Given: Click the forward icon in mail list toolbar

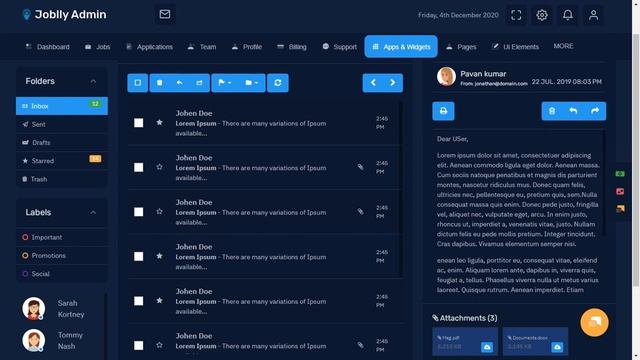Looking at the screenshot, I should coord(199,83).
